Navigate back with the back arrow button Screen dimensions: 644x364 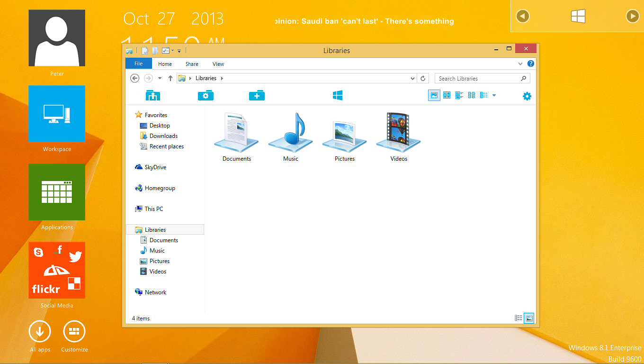134,78
